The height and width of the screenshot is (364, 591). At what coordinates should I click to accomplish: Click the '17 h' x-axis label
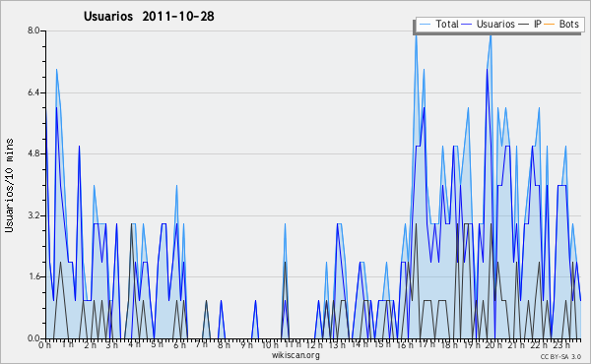click(x=427, y=344)
